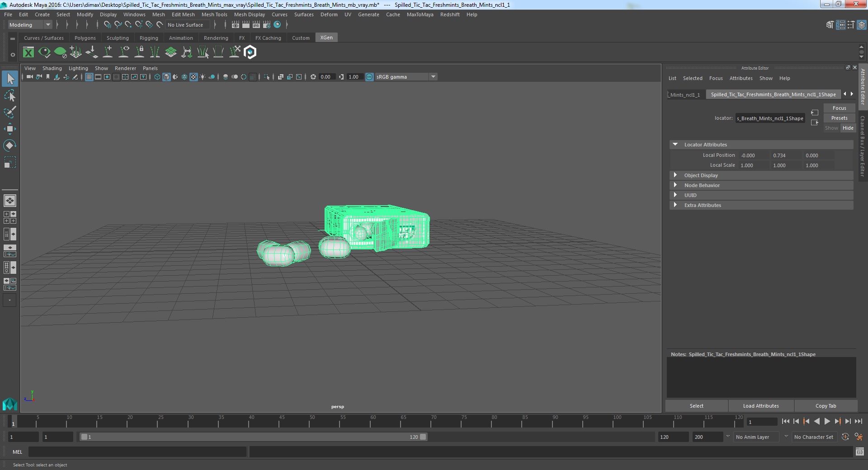Step back one frame
Screen dimensions: 868x470
pyautogui.click(x=796, y=421)
